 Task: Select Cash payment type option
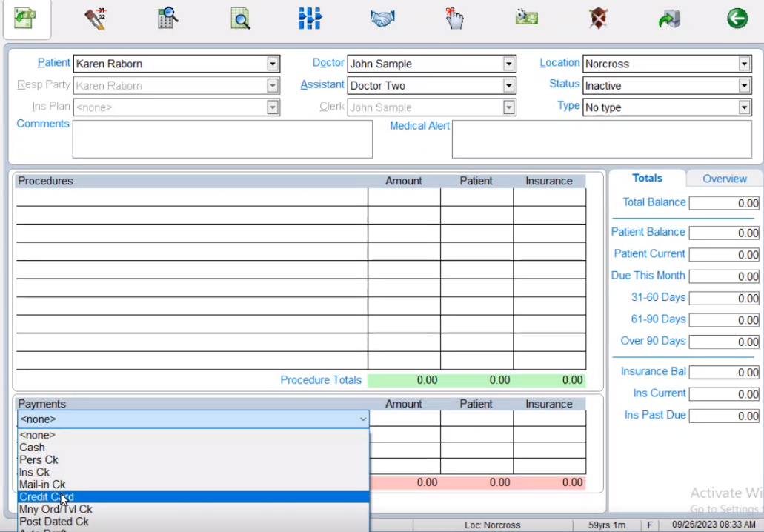point(33,448)
